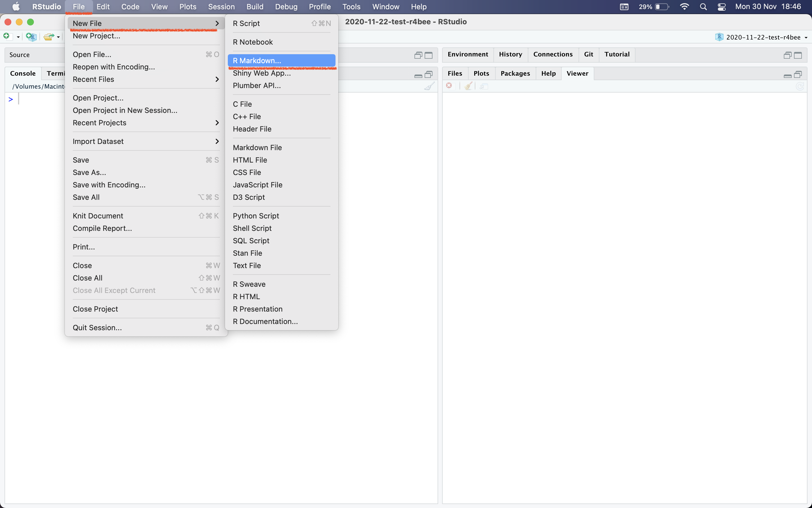Select SQL Script in submenu

(281, 240)
